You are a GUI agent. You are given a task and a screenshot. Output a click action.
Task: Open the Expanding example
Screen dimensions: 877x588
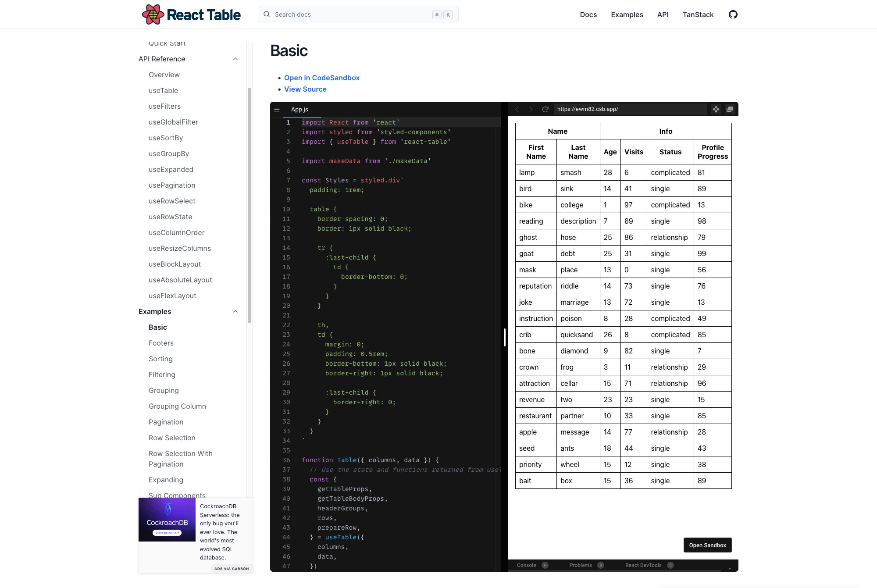coord(166,480)
